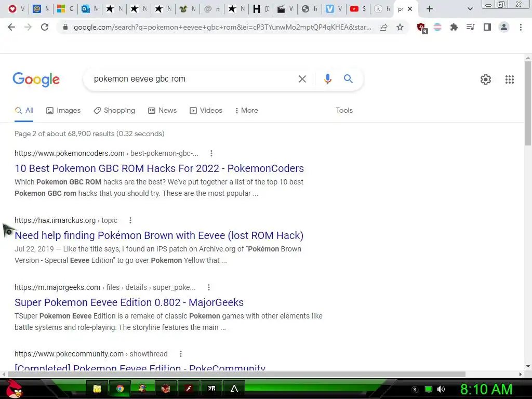Open the triangle logo taskbar app
This screenshot has width=532, height=399.
point(234,389)
